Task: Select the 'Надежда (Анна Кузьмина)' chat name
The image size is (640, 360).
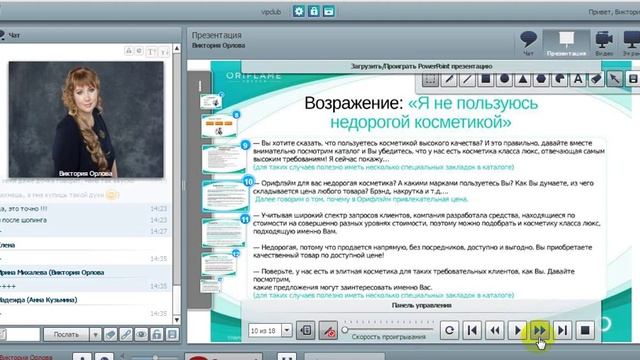Action: pyautogui.click(x=38, y=300)
